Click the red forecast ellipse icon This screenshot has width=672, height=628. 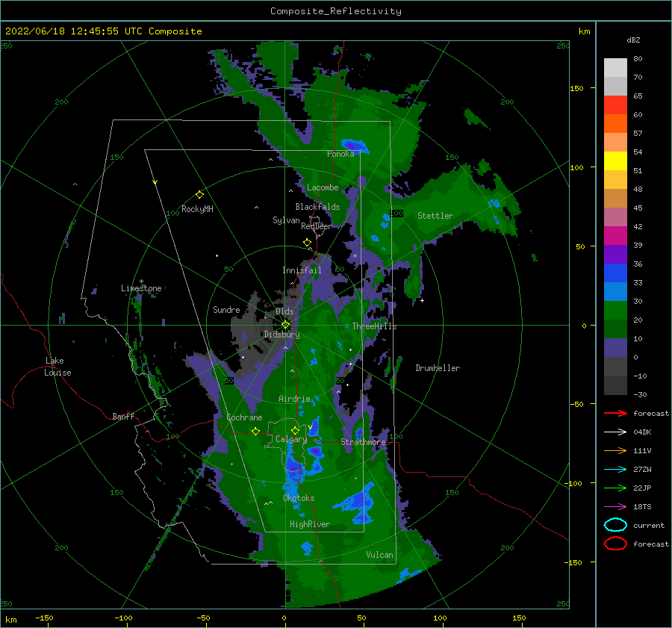point(615,544)
